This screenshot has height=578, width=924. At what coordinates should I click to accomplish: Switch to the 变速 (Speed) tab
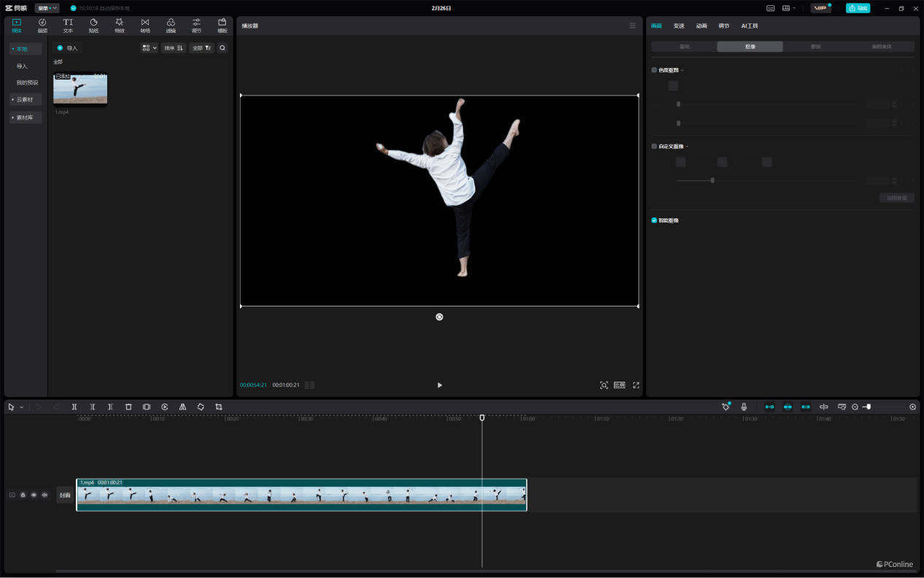678,26
